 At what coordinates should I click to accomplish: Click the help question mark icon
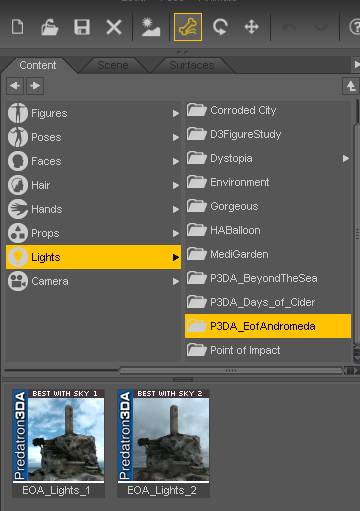pyautogui.click(x=355, y=27)
